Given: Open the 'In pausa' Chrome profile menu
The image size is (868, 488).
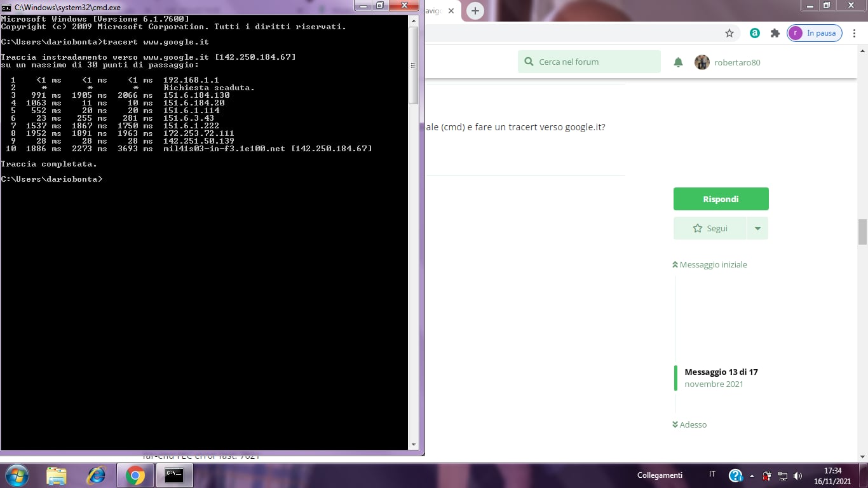Looking at the screenshot, I should coord(814,33).
